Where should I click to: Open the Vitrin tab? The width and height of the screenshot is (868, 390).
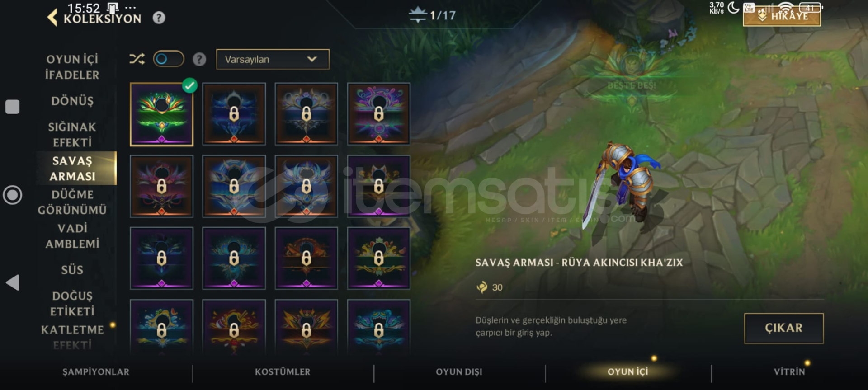pyautogui.click(x=789, y=372)
